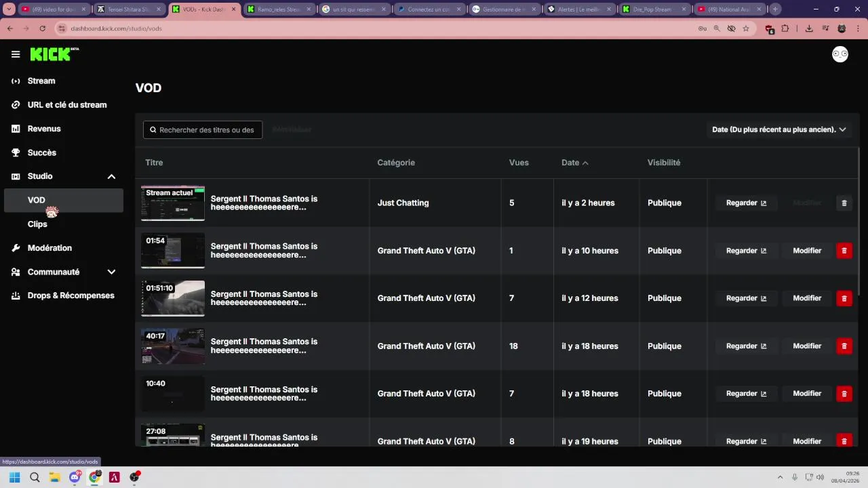Click Modifier on the 18-views VOD
This screenshot has width=868, height=488.
[807, 346]
